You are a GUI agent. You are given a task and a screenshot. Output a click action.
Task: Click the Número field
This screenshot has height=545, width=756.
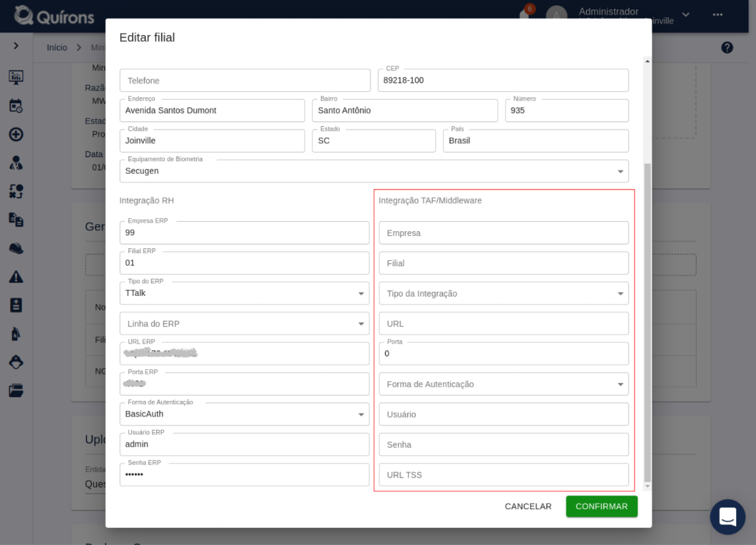[x=567, y=110]
